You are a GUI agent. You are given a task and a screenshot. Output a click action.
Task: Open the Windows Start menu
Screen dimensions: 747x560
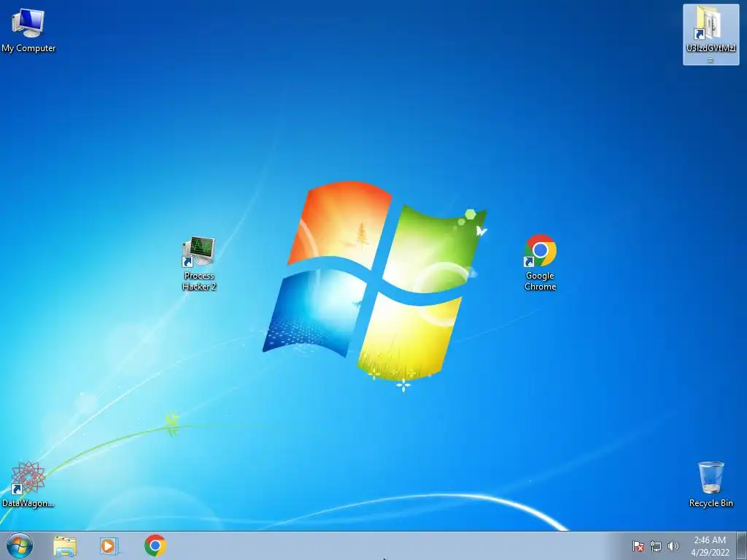pyautogui.click(x=20, y=545)
